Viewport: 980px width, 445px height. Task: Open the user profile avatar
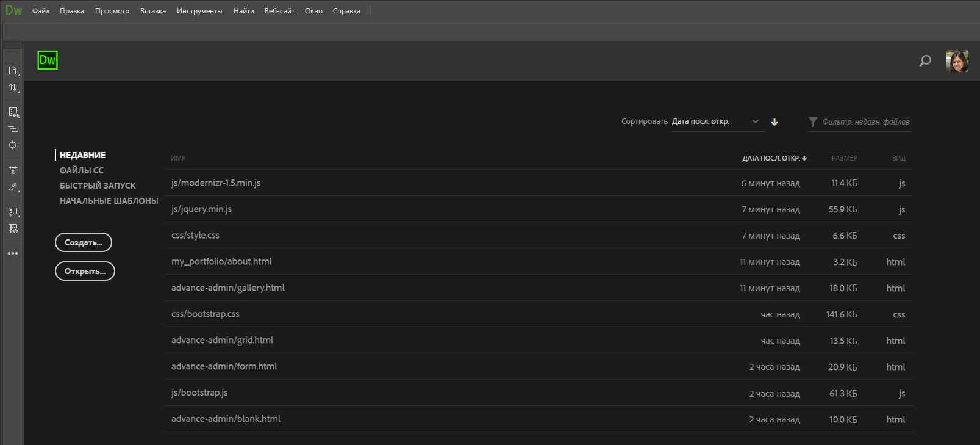tap(957, 61)
